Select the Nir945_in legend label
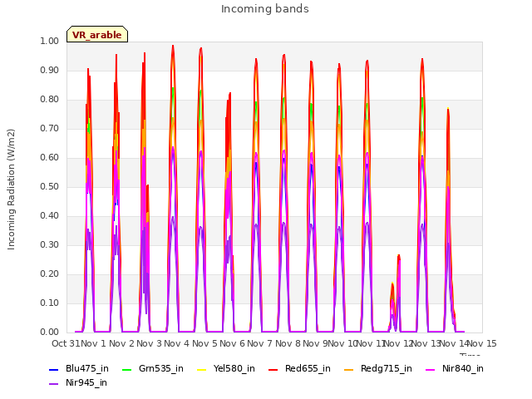 click(86, 382)
